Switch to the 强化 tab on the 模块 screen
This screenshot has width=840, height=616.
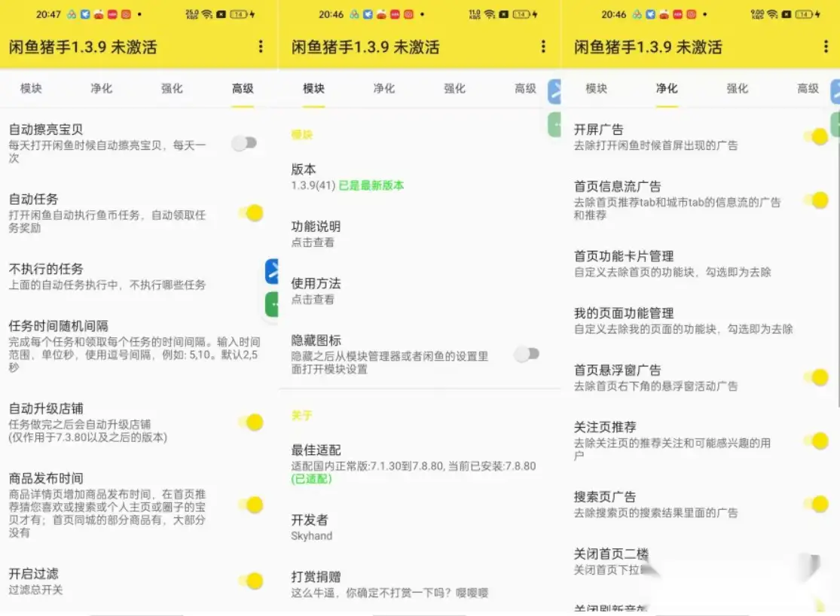454,89
